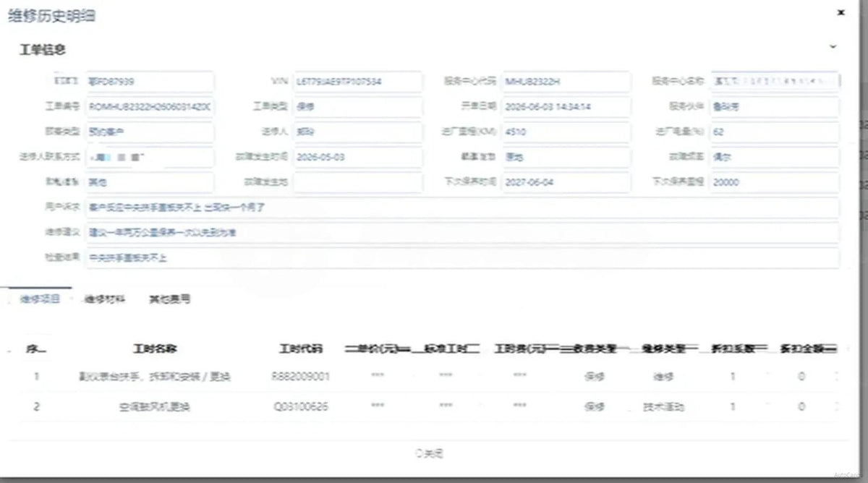Image resolution: width=868 pixels, height=483 pixels.
Task: Click the 检查结果 text field
Action: click(x=462, y=258)
